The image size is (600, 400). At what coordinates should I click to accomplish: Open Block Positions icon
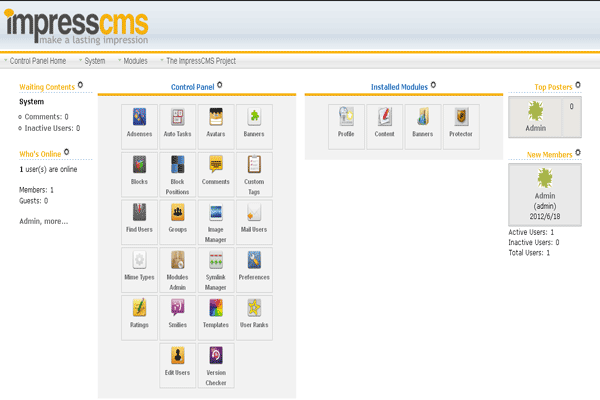point(178,175)
